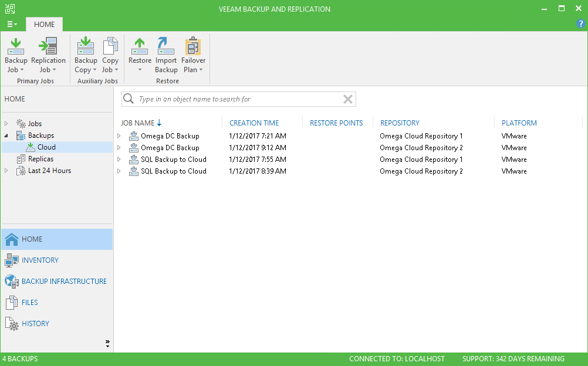Screen dimensions: 588x366
Task: Click the Backup Copy ribbon icon
Action: click(86, 46)
